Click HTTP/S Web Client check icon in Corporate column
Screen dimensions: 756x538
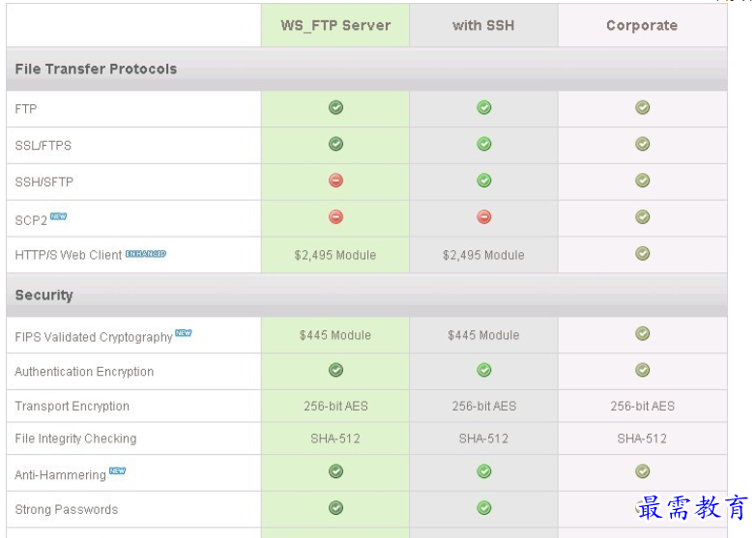point(642,253)
